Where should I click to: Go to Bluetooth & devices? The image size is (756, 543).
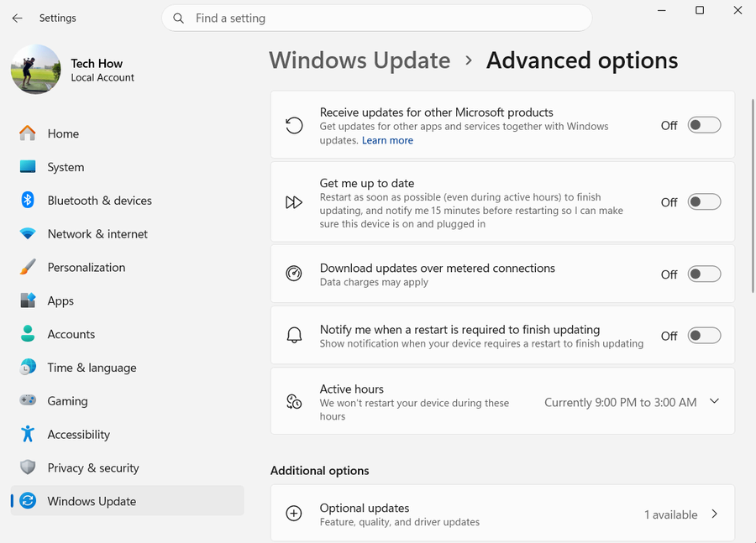point(128,200)
